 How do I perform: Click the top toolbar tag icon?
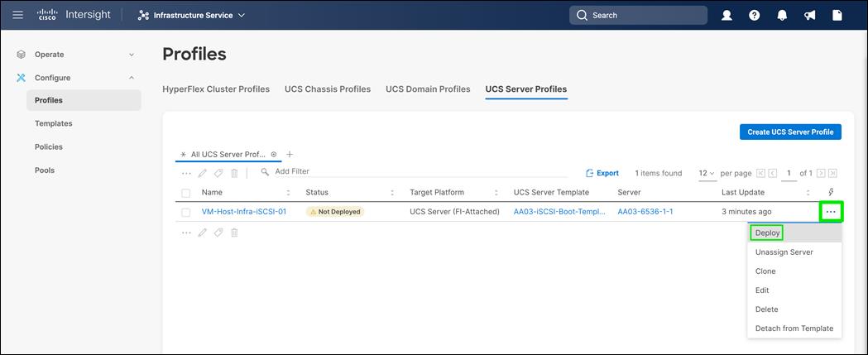(218, 173)
